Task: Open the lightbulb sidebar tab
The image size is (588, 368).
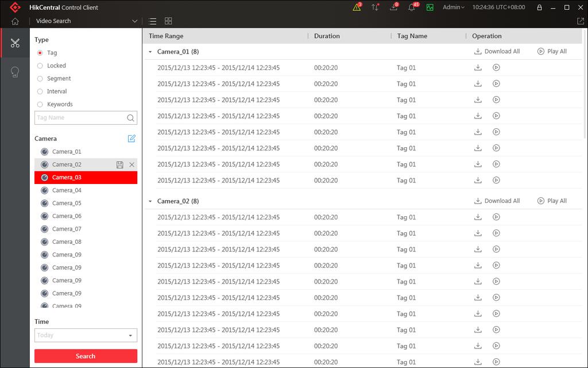Action: 15,72
